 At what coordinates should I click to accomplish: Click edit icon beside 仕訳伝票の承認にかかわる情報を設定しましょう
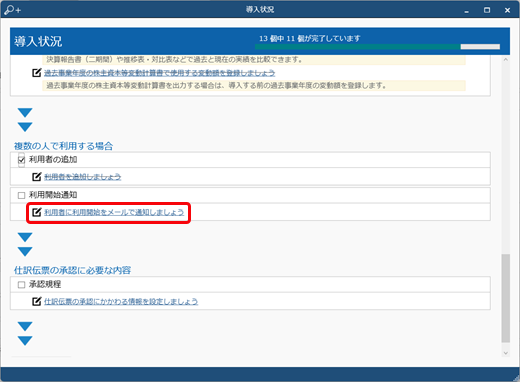[37, 301]
